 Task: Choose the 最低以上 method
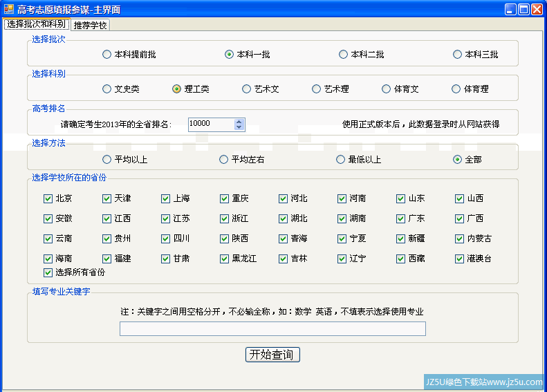(340, 160)
